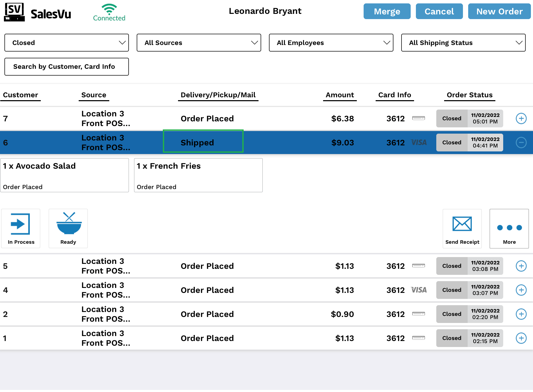Expand order 7 with plus circle
The height and width of the screenshot is (392, 533).
point(521,118)
